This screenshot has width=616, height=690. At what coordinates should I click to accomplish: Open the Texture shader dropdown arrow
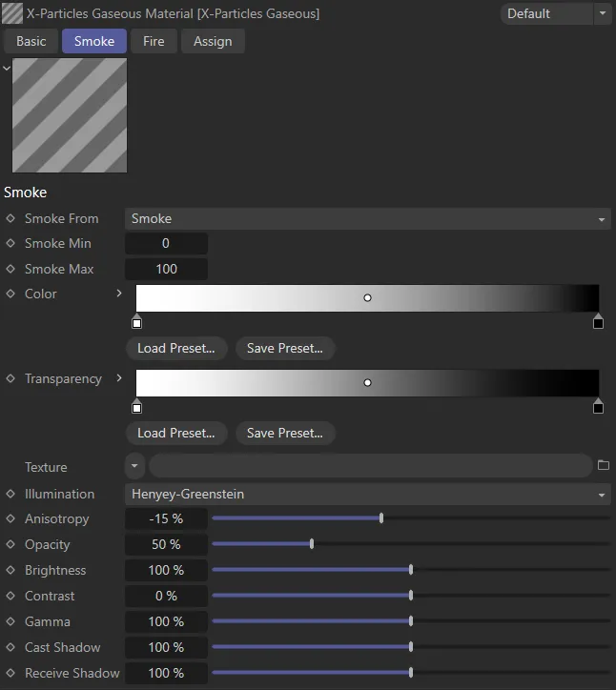(134, 466)
